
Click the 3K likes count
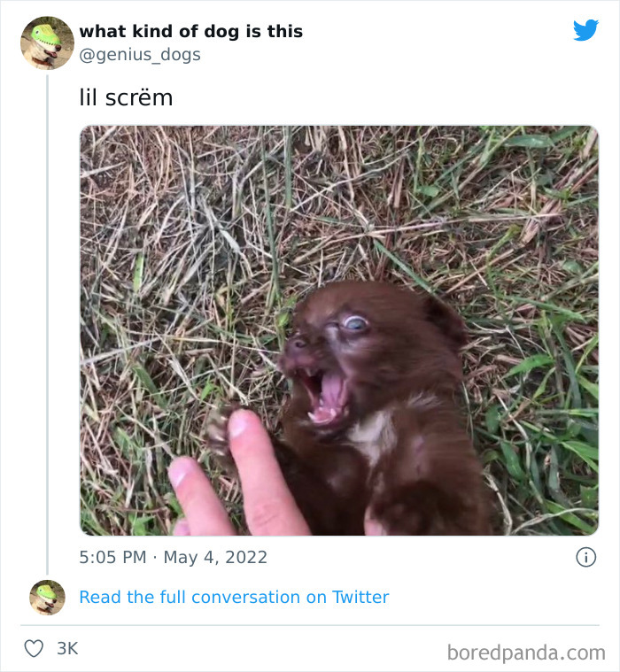[x=67, y=648]
